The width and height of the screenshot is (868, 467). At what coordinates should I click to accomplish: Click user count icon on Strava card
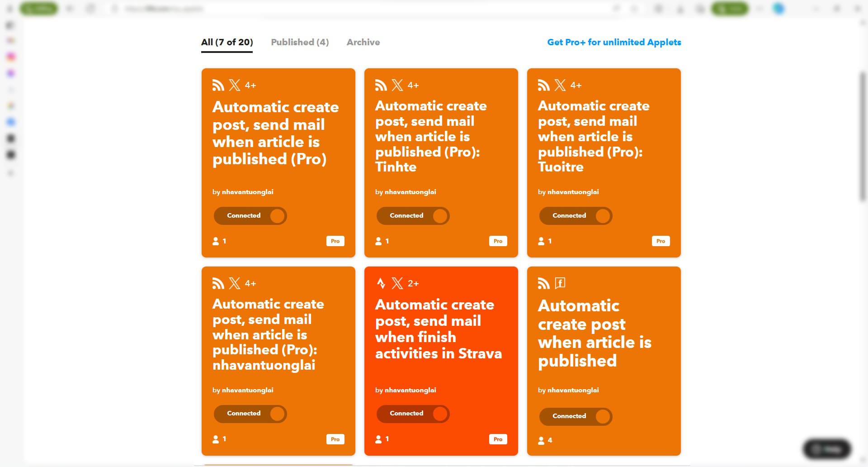pos(379,439)
